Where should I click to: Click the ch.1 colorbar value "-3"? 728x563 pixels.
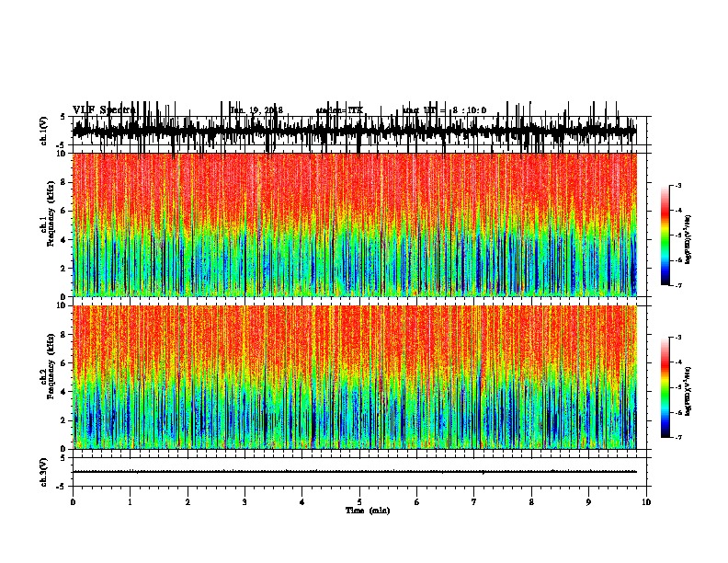click(677, 185)
